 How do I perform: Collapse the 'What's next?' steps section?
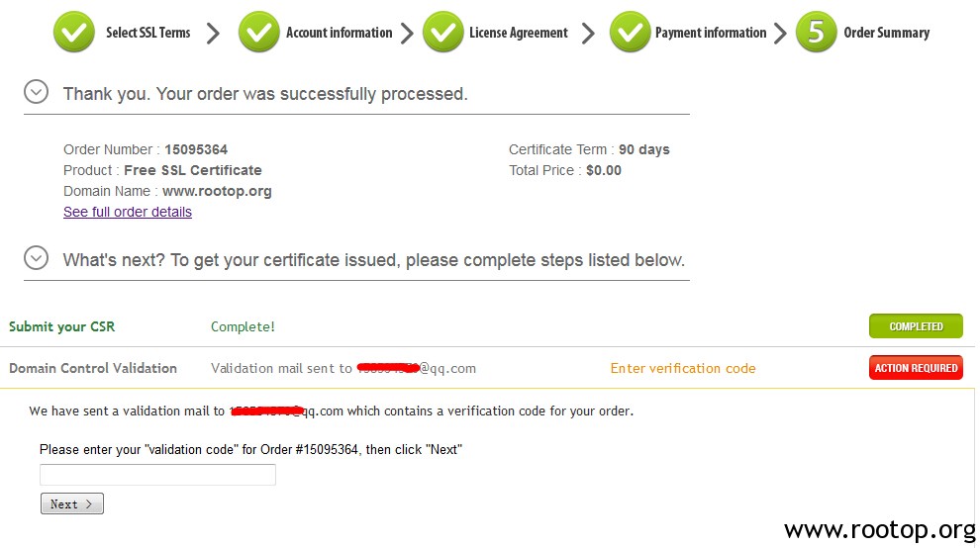[x=36, y=257]
